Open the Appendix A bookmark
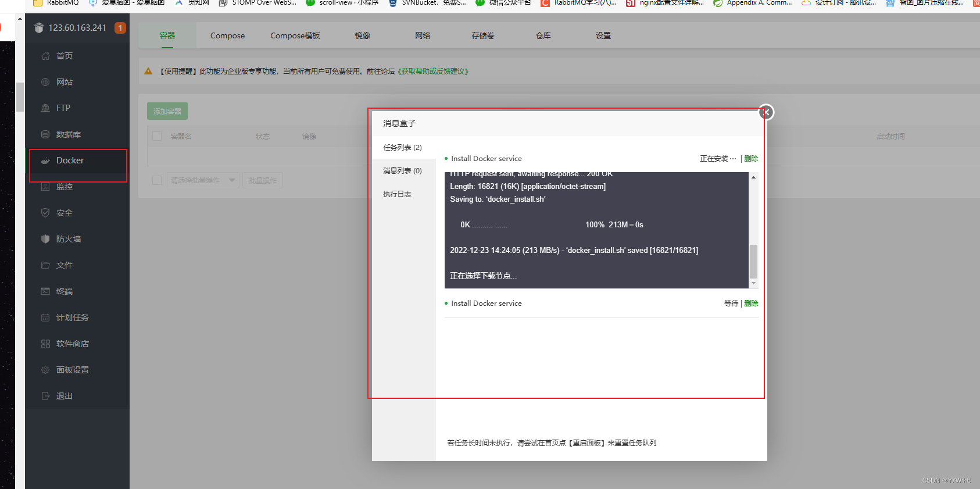Screen dimensions: 980x489 point(752,3)
